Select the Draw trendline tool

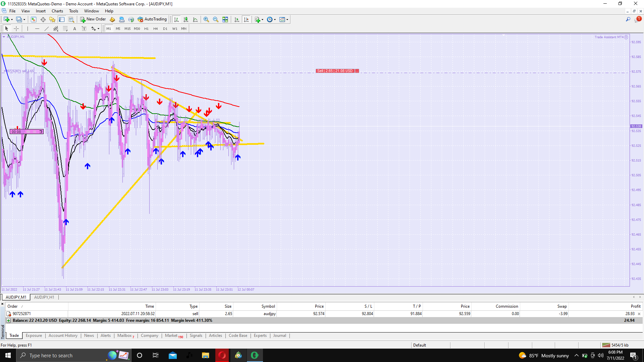[47, 29]
